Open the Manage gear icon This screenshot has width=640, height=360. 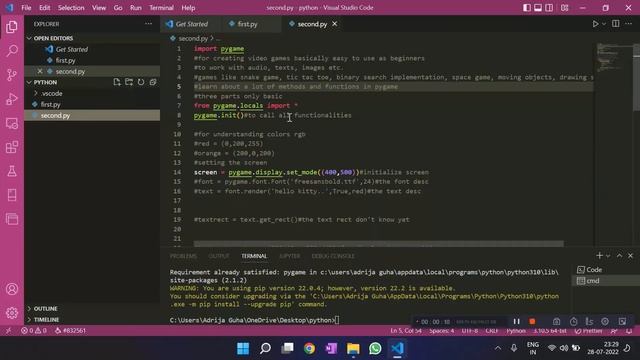12,313
